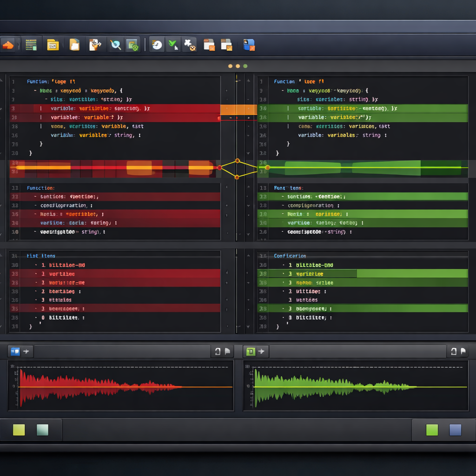Click the orange merge block in the center gutter
The height and width of the screenshot is (476, 476).
(x=238, y=109)
